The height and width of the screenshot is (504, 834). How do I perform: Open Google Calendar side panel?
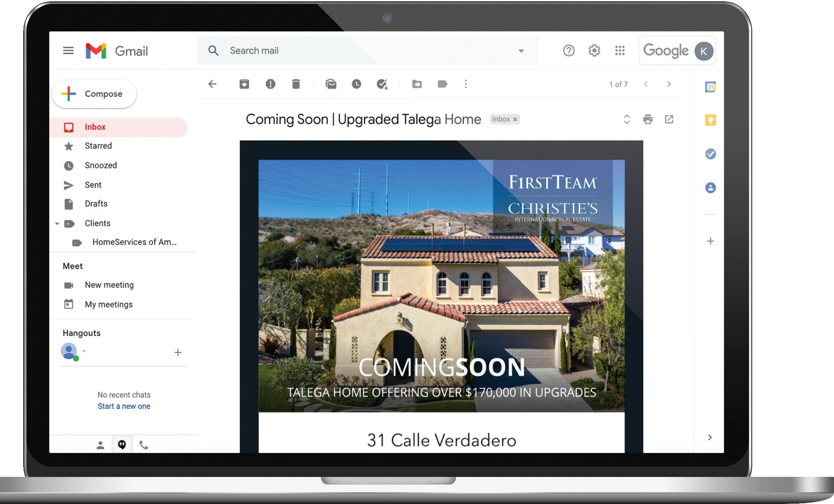(x=710, y=87)
